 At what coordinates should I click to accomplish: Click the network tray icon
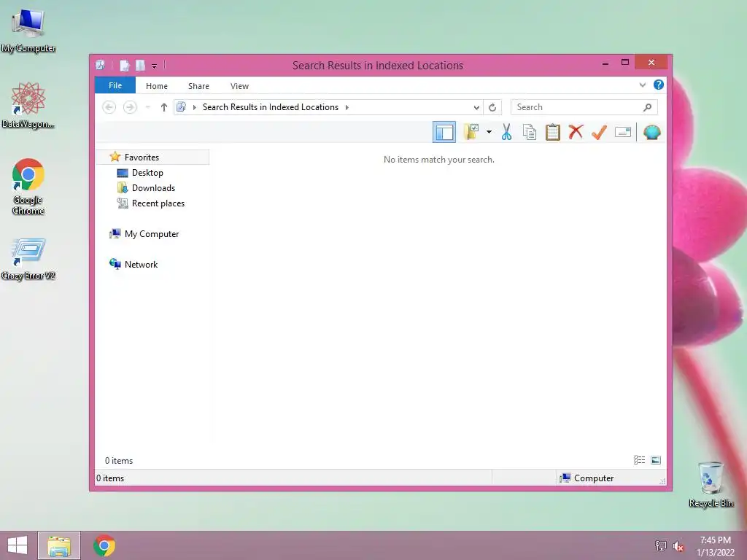coord(661,545)
